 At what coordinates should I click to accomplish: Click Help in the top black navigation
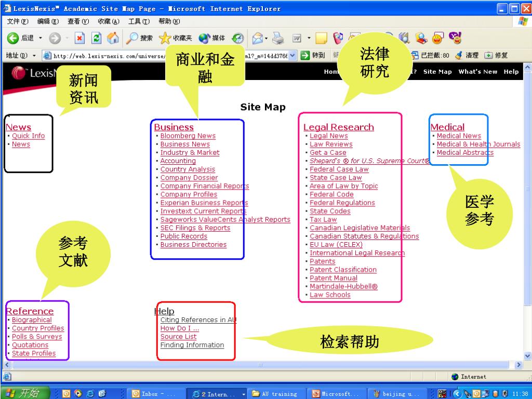coord(511,72)
